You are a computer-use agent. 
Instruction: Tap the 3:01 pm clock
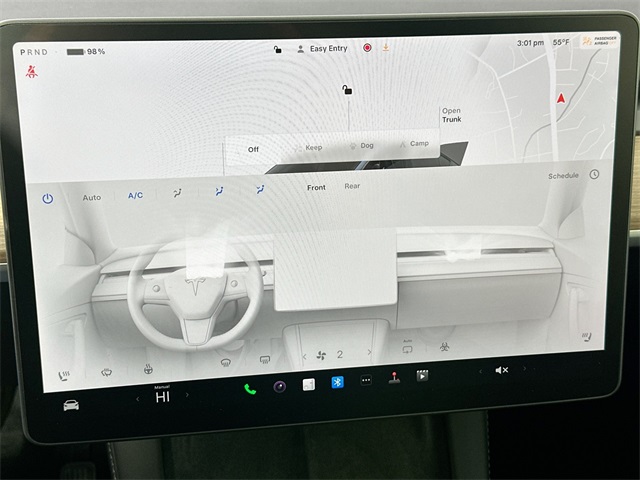(530, 43)
